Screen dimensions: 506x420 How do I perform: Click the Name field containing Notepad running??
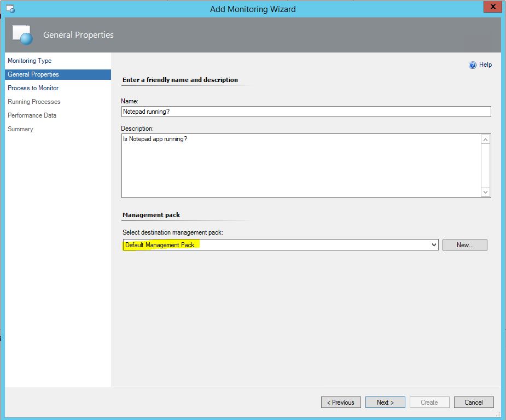click(306, 112)
